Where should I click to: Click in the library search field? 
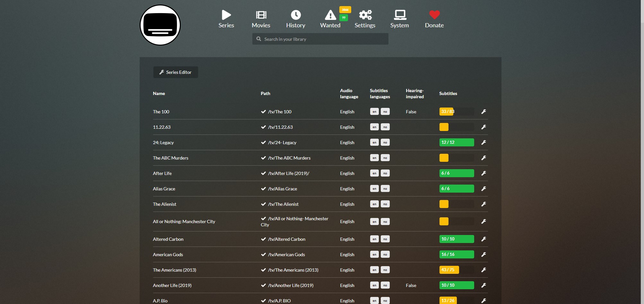click(321, 39)
